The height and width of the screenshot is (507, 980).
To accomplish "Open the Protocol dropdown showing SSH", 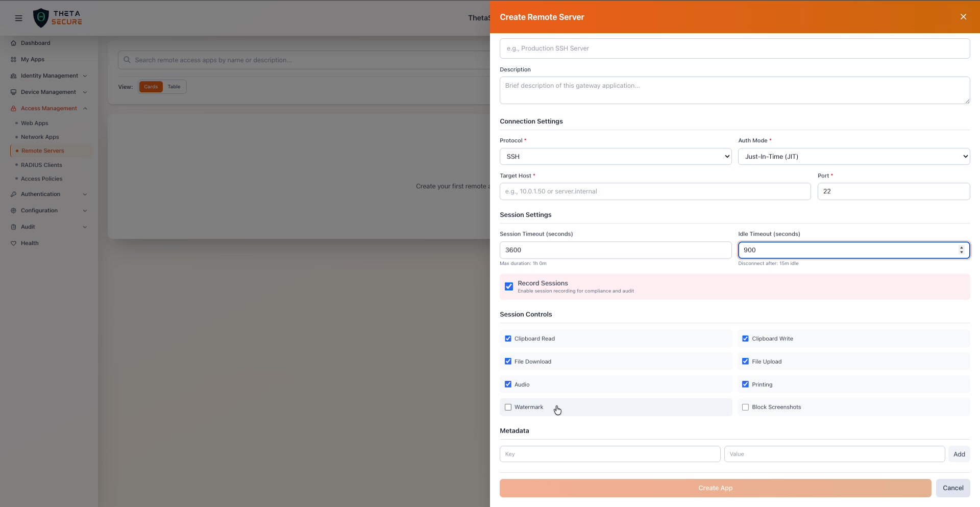I will 615,156.
